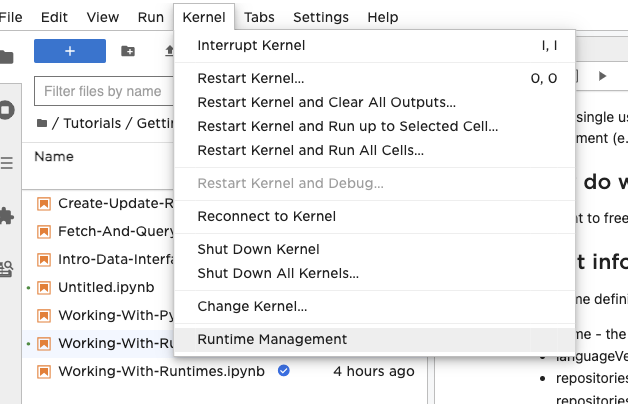
Task: Click Tutorials in the breadcrumb path
Action: click(x=93, y=123)
